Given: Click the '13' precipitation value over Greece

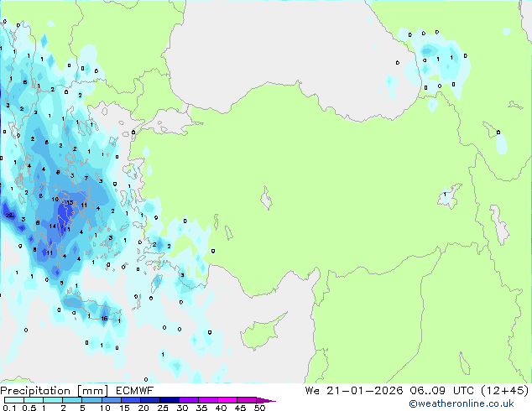Looking at the screenshot, I should [x=70, y=202].
